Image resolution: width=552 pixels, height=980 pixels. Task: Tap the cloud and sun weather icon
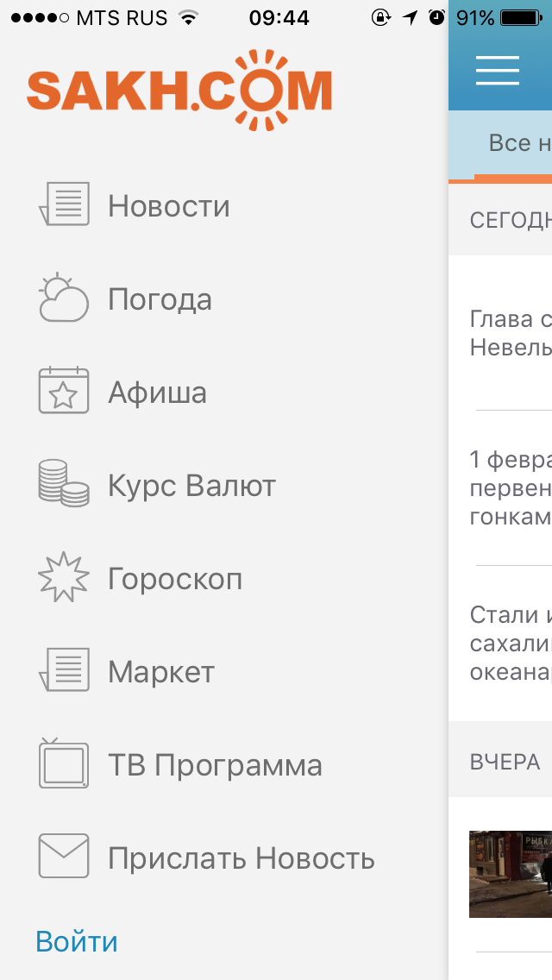point(64,297)
